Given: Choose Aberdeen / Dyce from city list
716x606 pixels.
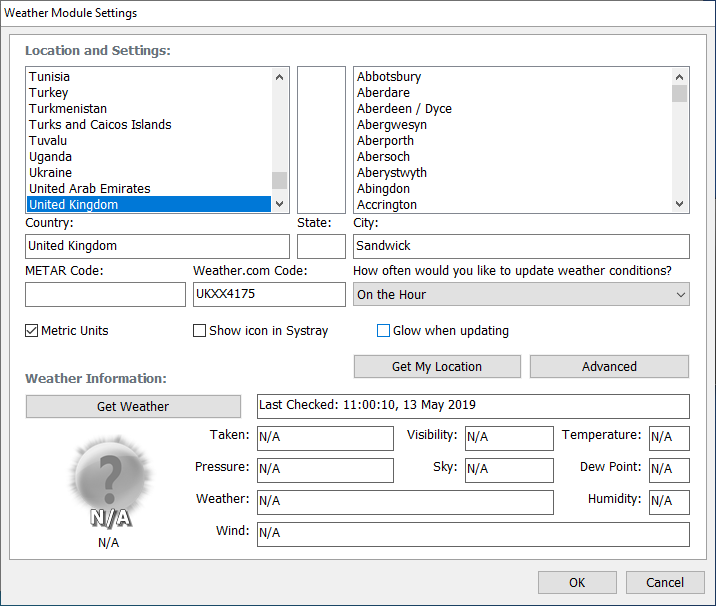Looking at the screenshot, I should (x=404, y=109).
